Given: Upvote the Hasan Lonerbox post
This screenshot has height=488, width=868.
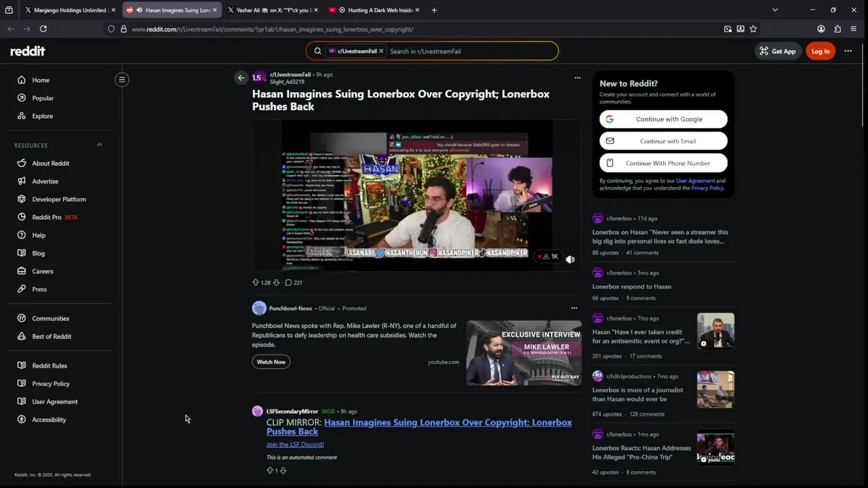Looking at the screenshot, I should (x=256, y=283).
